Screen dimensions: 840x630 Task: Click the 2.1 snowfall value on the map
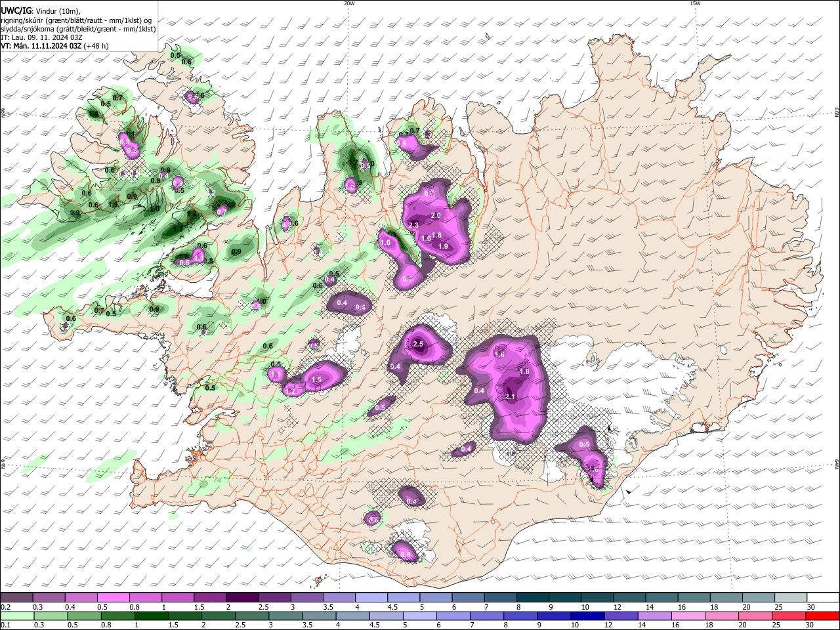[511, 396]
